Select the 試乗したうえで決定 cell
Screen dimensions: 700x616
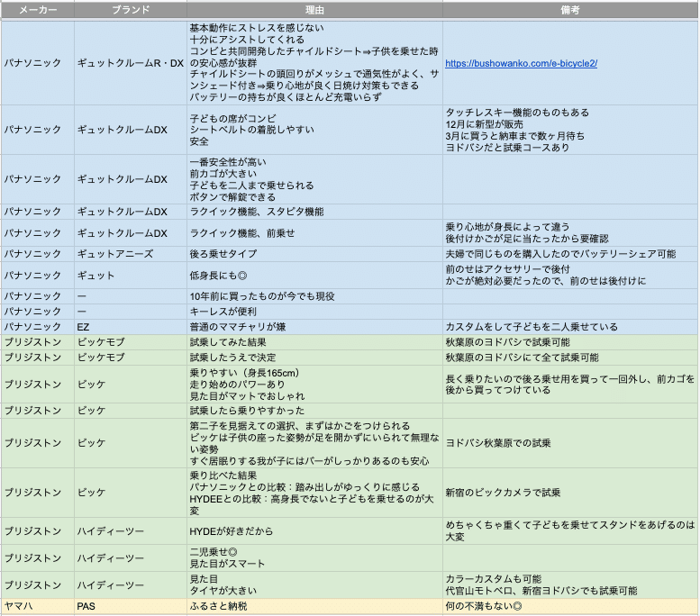click(314, 358)
